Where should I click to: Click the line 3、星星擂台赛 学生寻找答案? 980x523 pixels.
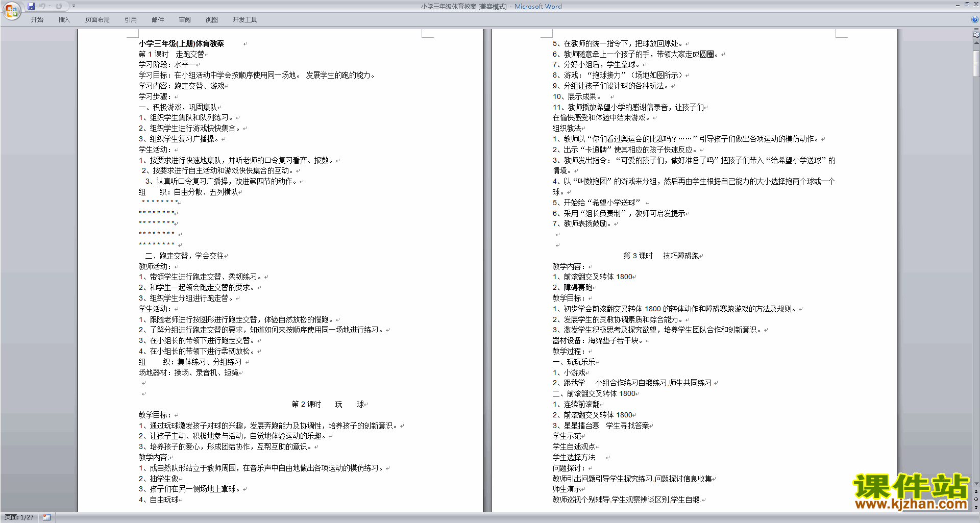click(601, 426)
